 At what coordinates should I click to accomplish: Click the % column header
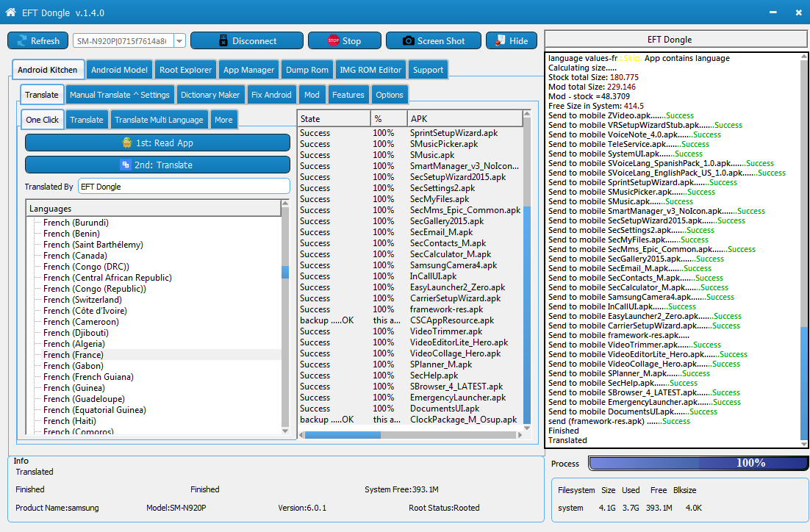(389, 119)
